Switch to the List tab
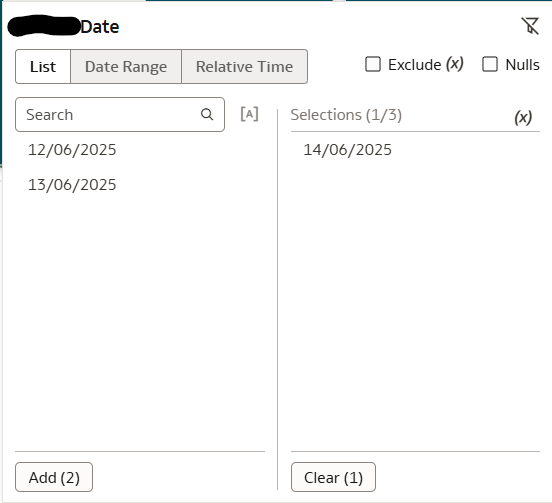This screenshot has width=552, height=503. pos(43,67)
